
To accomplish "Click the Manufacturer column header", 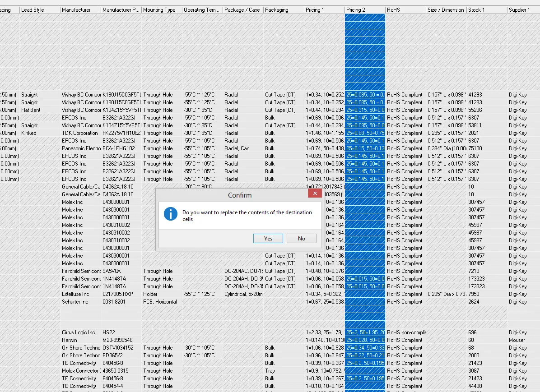I will click(80, 10).
